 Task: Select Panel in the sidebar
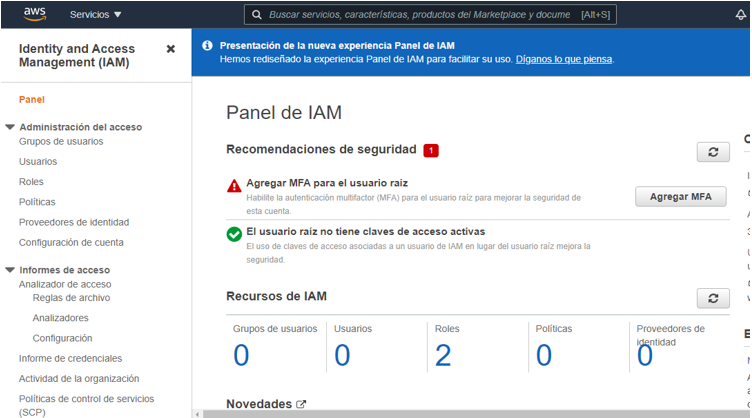click(x=32, y=100)
